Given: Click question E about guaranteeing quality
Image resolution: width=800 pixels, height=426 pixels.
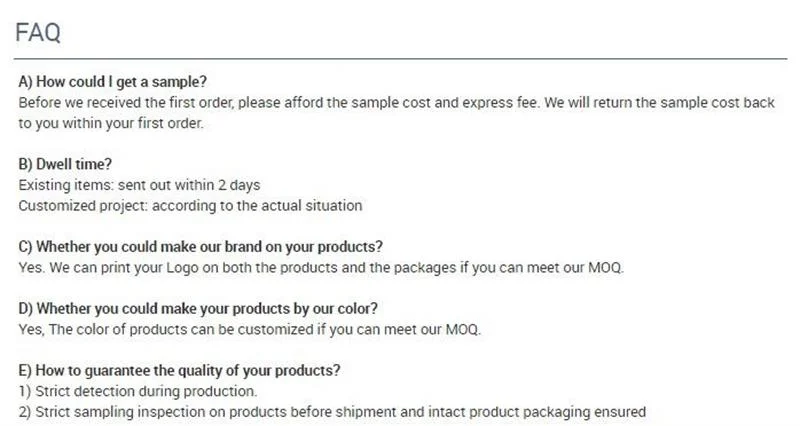Looking at the screenshot, I should [x=180, y=369].
